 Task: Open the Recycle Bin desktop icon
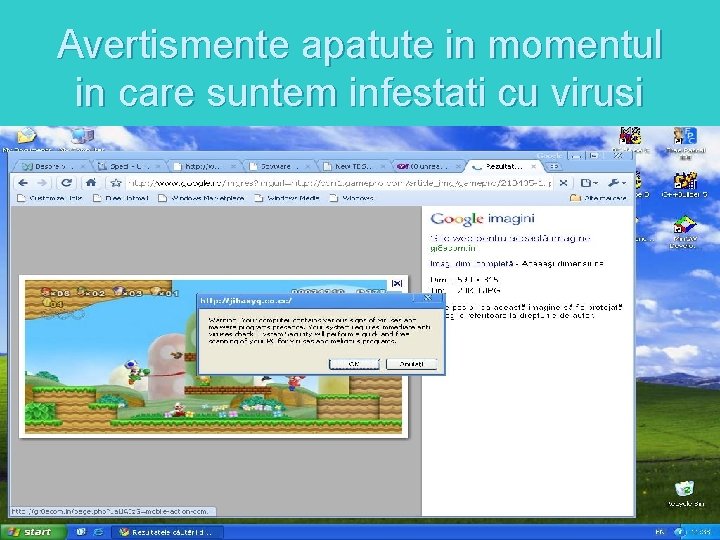685,494
